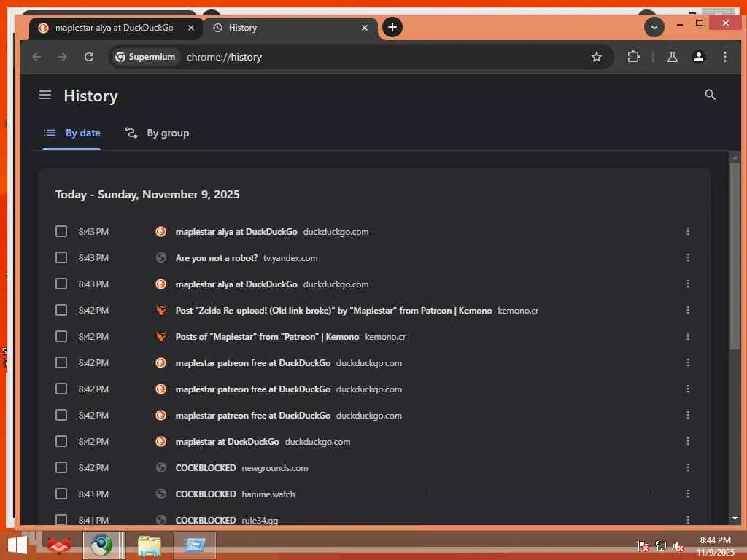Select the History browser tab
747x560 pixels.
coord(290,28)
